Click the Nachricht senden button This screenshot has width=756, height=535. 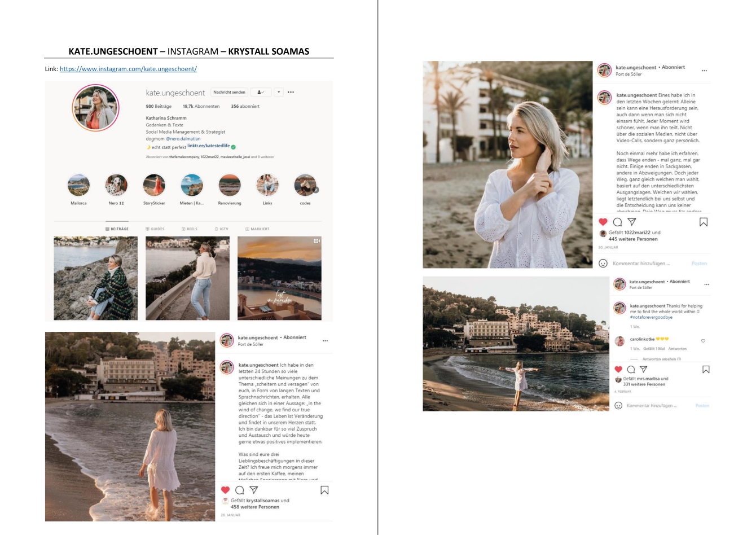click(x=229, y=92)
